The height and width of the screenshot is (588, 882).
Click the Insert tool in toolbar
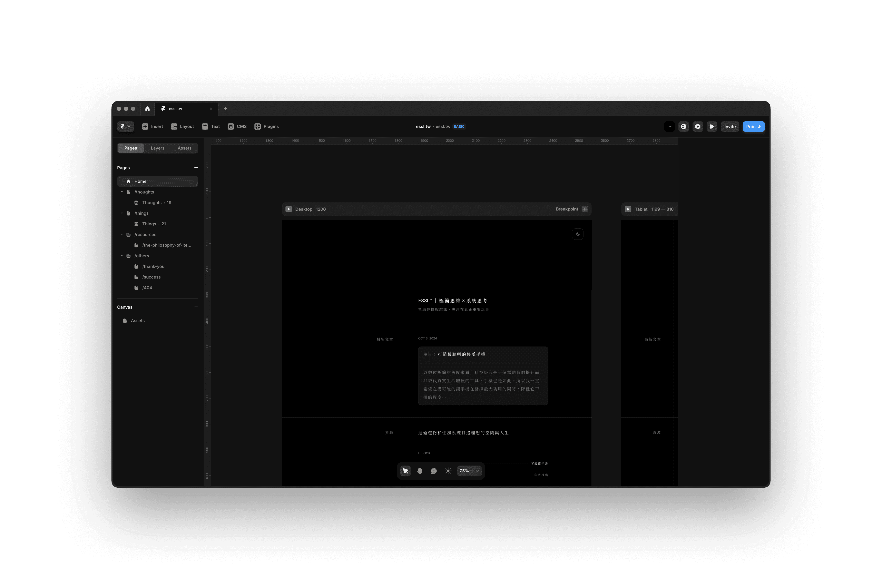(152, 126)
